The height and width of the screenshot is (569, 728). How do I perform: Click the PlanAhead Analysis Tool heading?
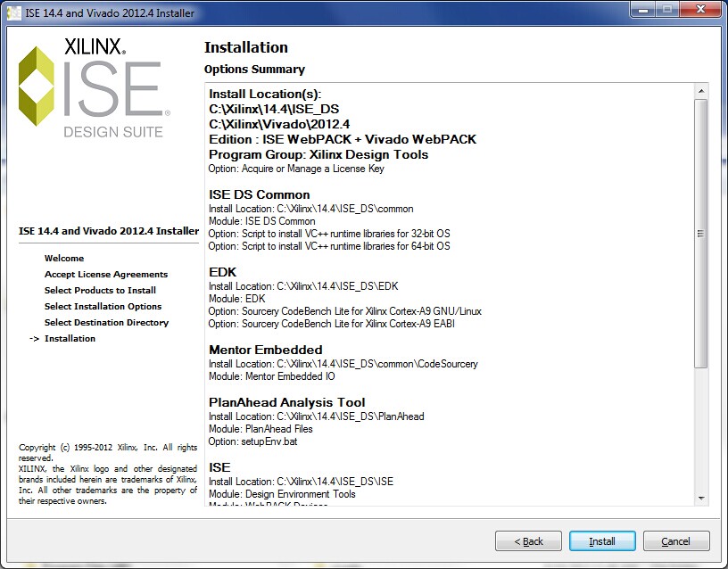pos(286,402)
